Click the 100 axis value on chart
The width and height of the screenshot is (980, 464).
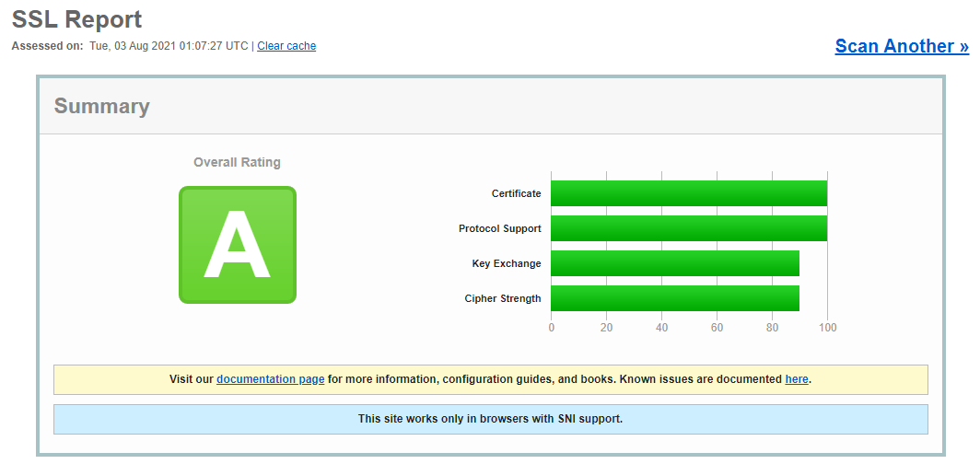coord(827,328)
